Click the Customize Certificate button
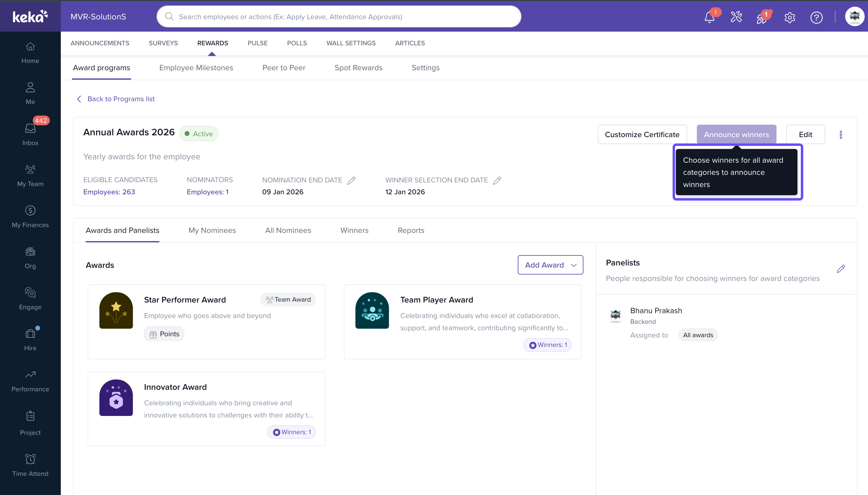The image size is (868, 495). point(642,135)
